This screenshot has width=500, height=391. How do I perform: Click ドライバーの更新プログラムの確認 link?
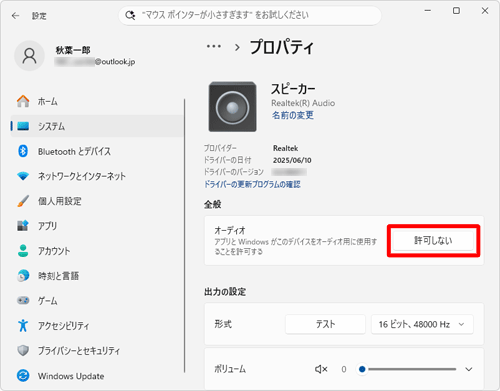(252, 184)
